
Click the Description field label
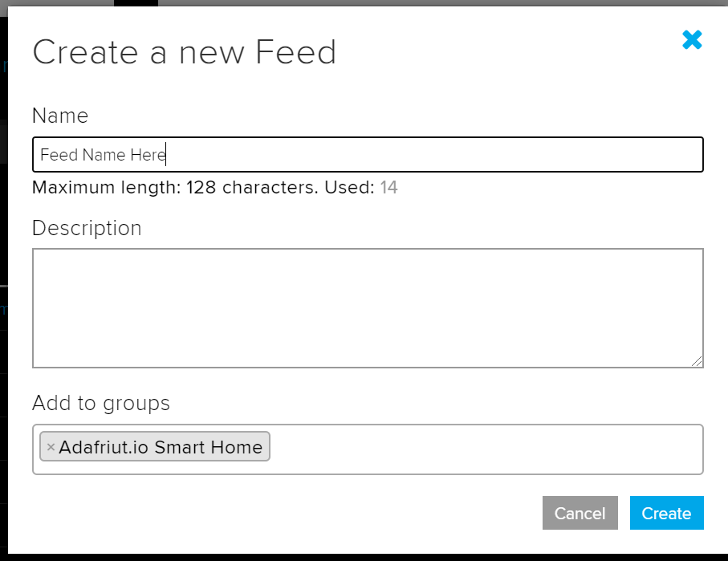coord(87,228)
